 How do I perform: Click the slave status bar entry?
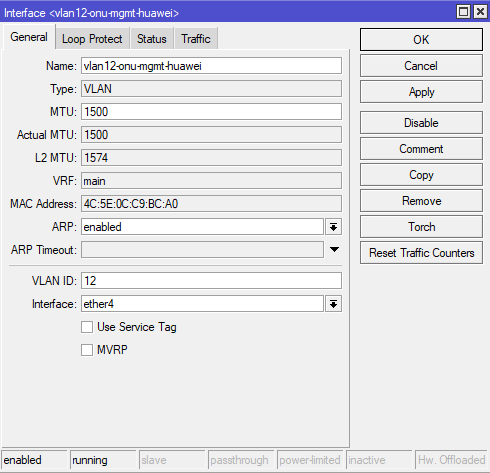coord(172,460)
